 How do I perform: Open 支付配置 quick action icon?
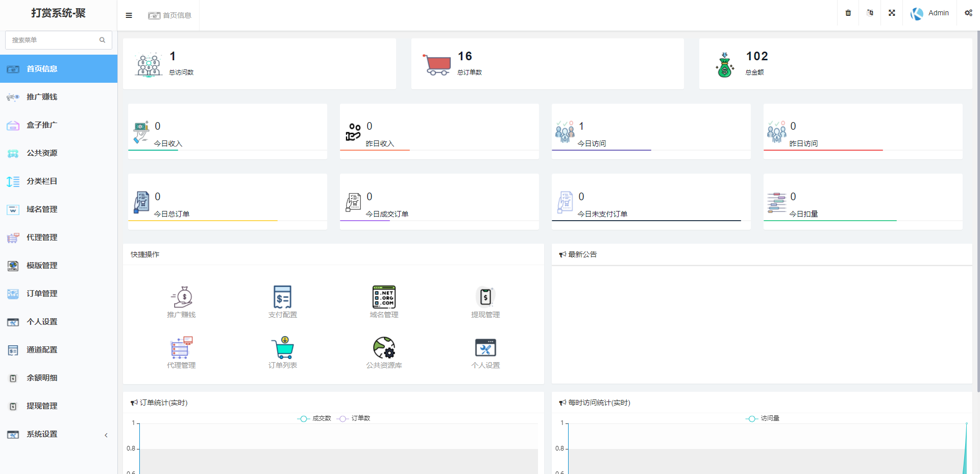tap(282, 297)
